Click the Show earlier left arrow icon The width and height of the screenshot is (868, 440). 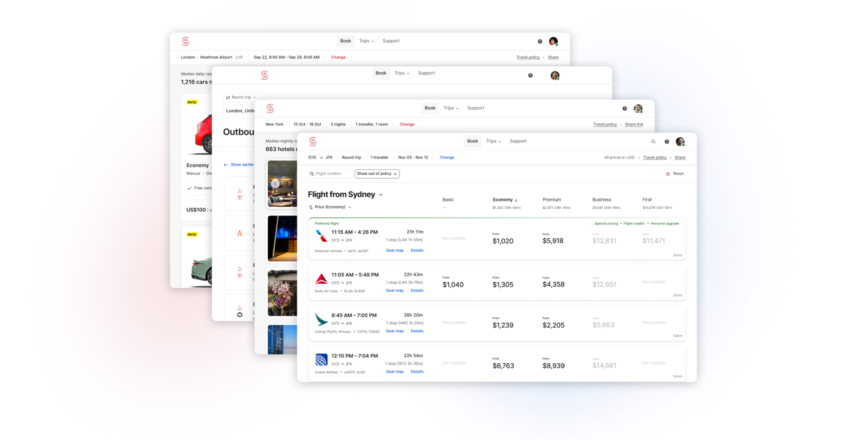tap(226, 165)
